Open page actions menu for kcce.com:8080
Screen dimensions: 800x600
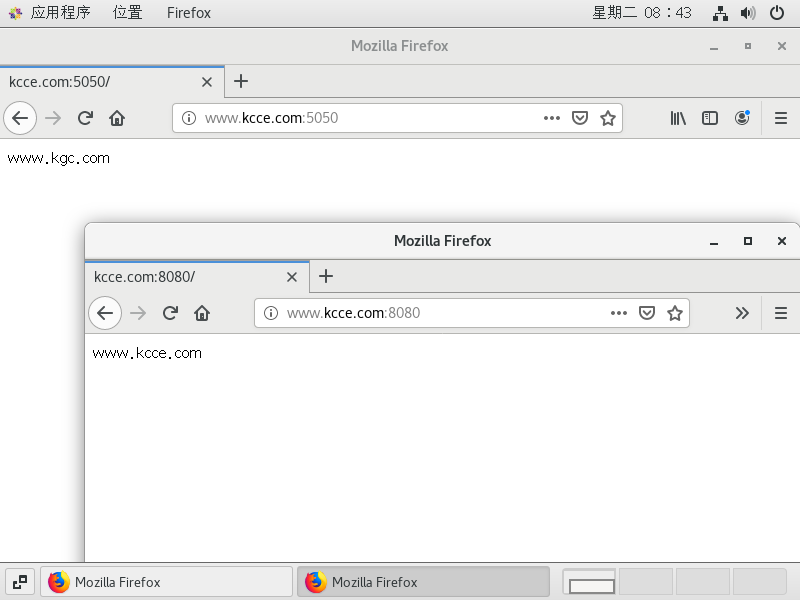click(619, 313)
